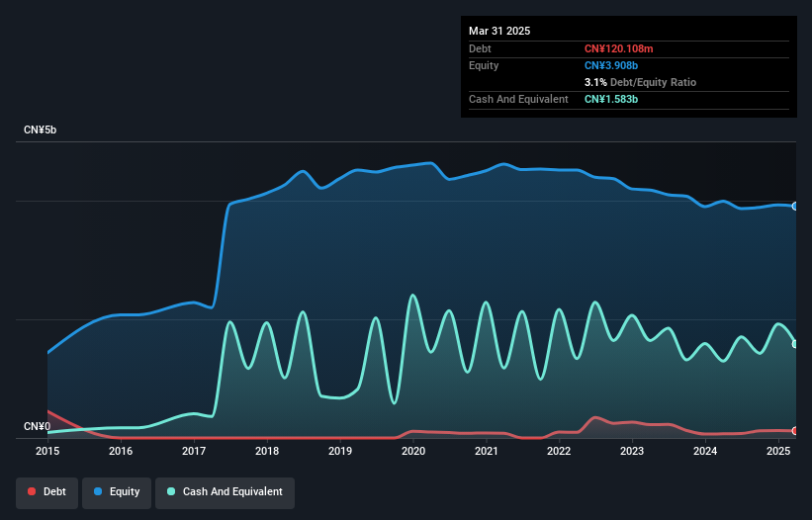Image resolution: width=812 pixels, height=520 pixels.
Task: Click the 3.1% Debt/Equity Ratio text
Action: (x=640, y=82)
